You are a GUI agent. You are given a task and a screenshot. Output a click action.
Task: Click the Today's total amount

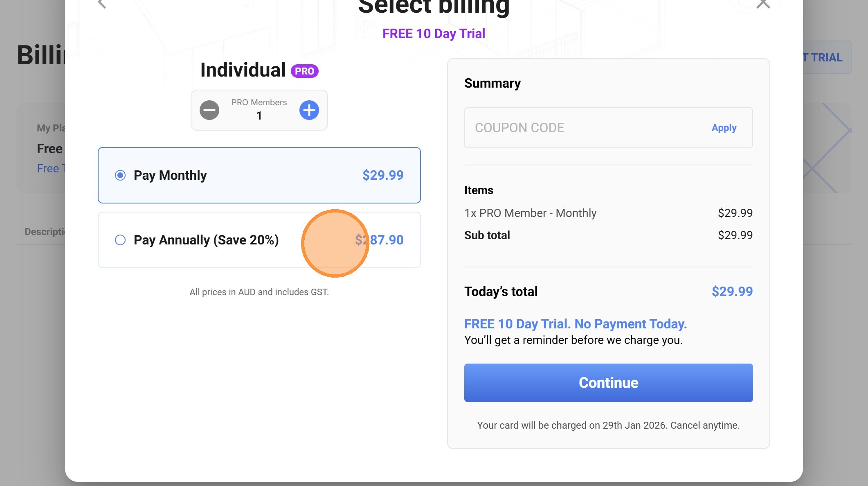732,292
